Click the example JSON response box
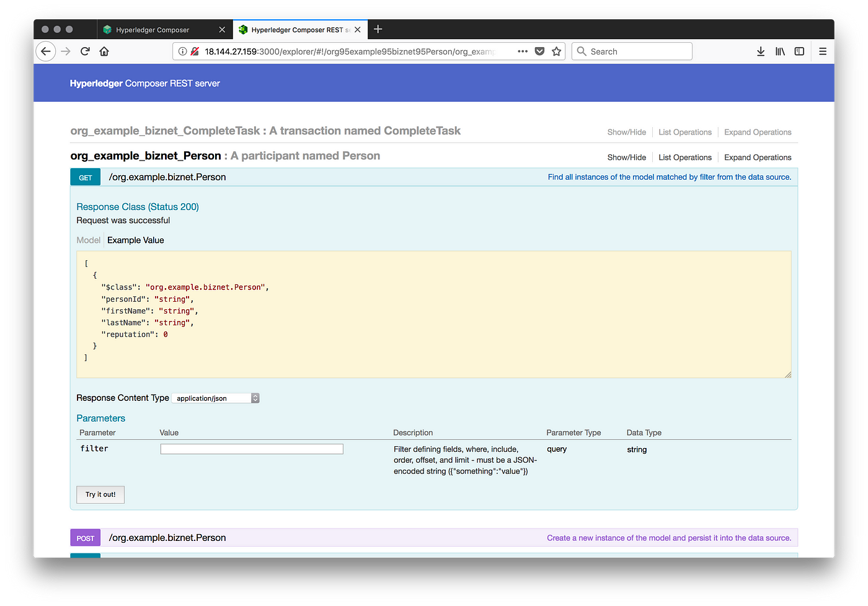The height and width of the screenshot is (606, 868). click(434, 314)
